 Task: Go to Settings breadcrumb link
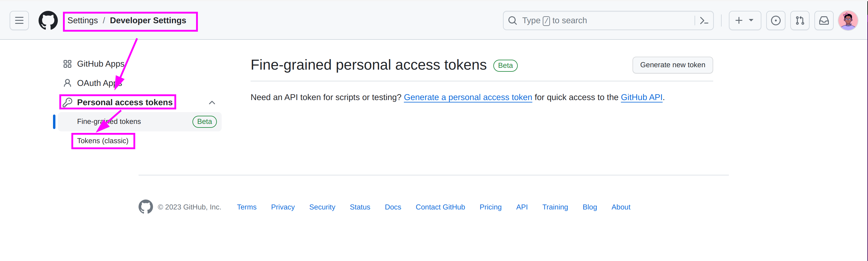pyautogui.click(x=83, y=20)
